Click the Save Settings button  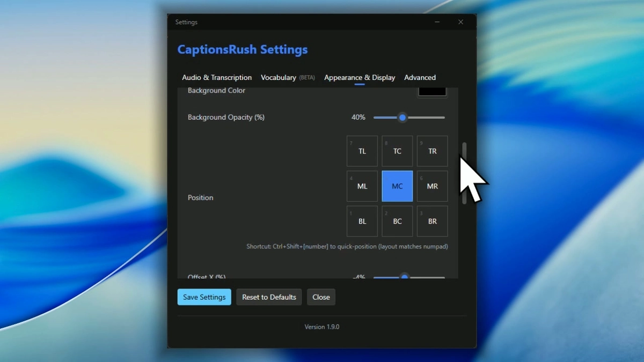[x=204, y=297]
